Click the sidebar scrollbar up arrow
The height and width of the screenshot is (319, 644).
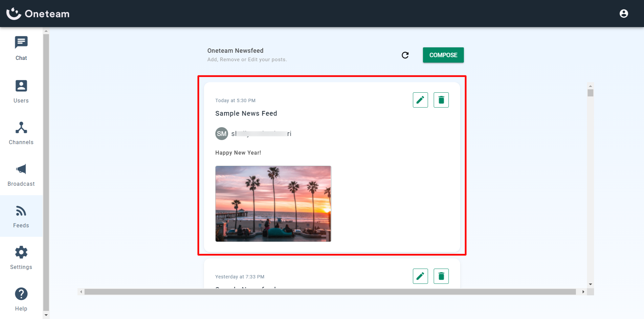(x=46, y=31)
